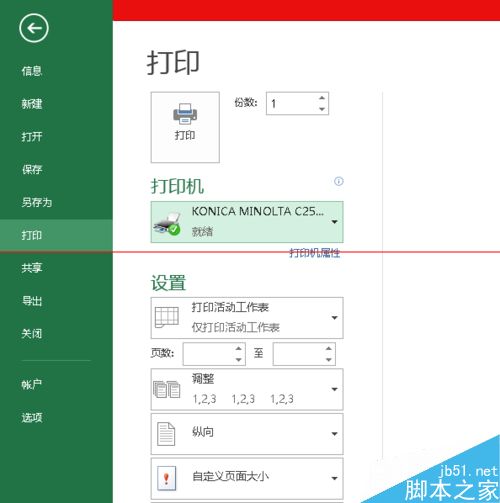Decrease the 页数 start page value
This screenshot has width=500, height=503.
pyautogui.click(x=238, y=359)
